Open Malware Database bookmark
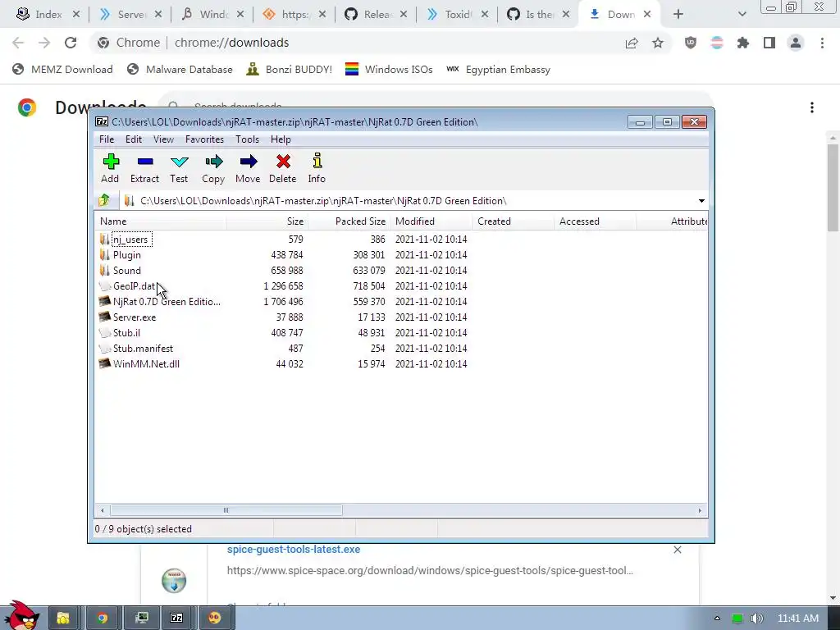The image size is (840, 630). click(x=180, y=70)
